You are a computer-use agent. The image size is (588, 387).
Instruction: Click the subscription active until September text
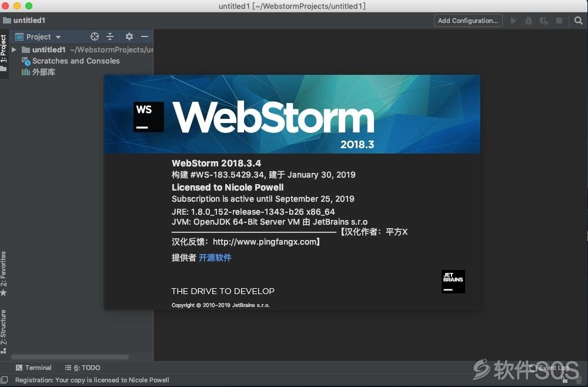tap(263, 199)
